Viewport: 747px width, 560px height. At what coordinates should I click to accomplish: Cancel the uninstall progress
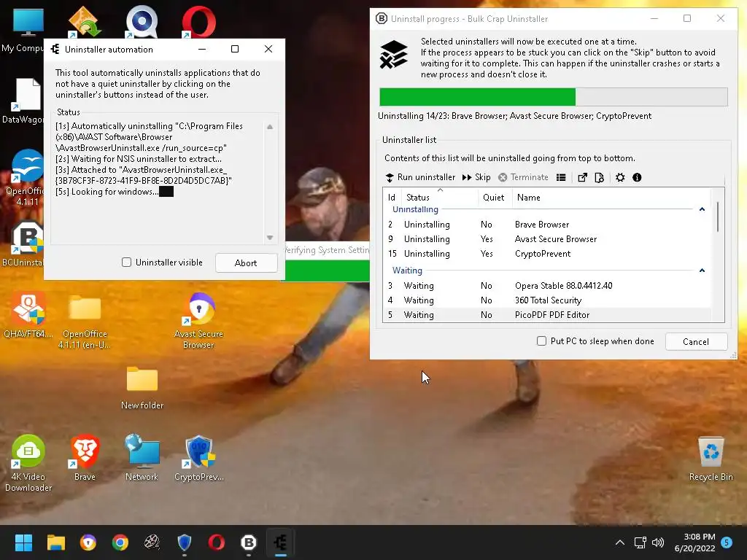(695, 341)
